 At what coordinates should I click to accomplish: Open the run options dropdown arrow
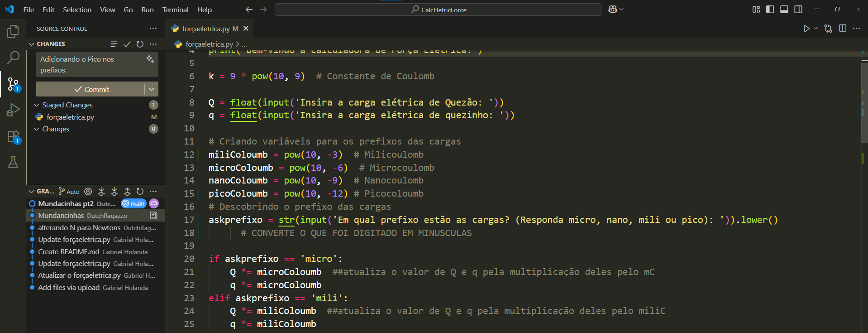[x=816, y=29]
